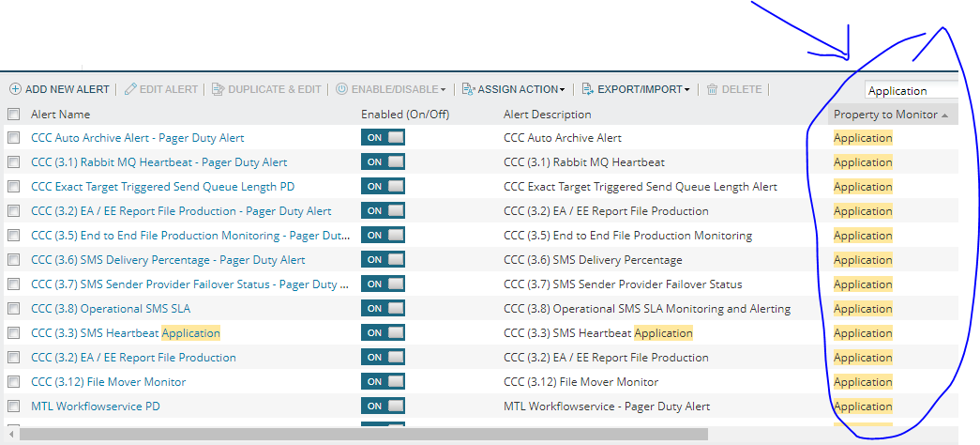Open the CCC (3.1) Rabbit MQ Heartbeat alert link
The image size is (980, 445).
click(x=159, y=162)
